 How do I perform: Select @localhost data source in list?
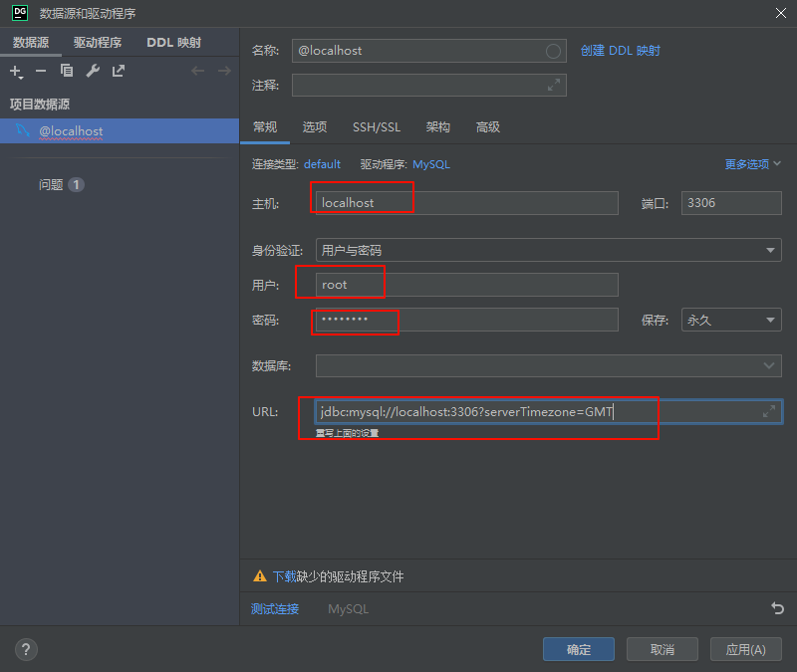(120, 131)
